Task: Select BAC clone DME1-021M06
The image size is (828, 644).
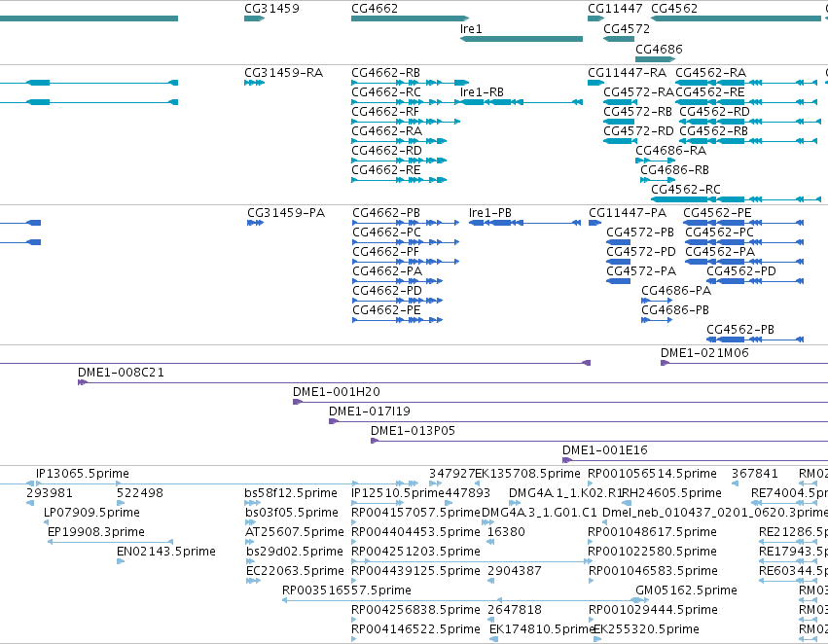Action: tap(704, 353)
